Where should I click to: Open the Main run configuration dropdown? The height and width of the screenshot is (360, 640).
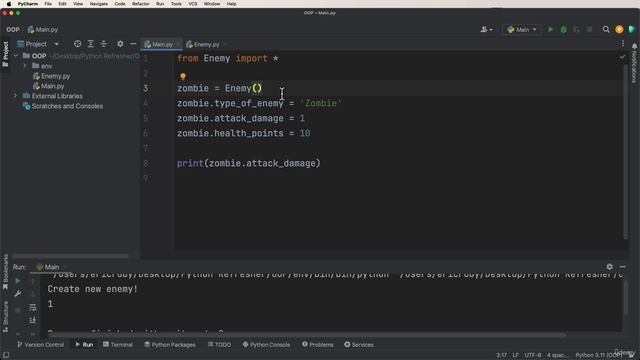point(522,29)
